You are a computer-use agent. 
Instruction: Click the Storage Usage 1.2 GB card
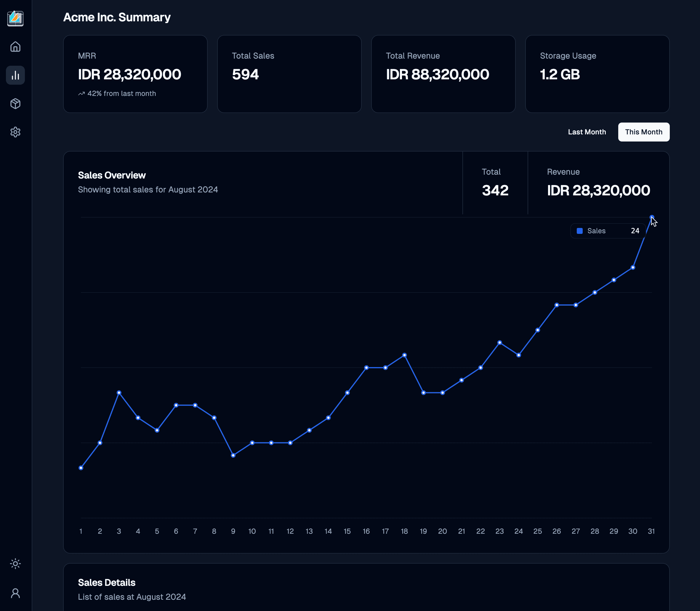coord(597,74)
